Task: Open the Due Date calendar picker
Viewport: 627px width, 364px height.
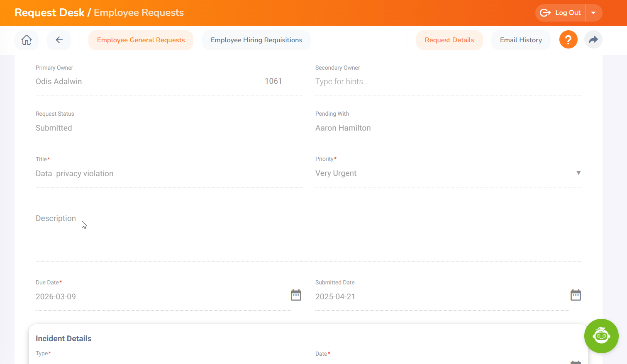Action: click(x=296, y=295)
